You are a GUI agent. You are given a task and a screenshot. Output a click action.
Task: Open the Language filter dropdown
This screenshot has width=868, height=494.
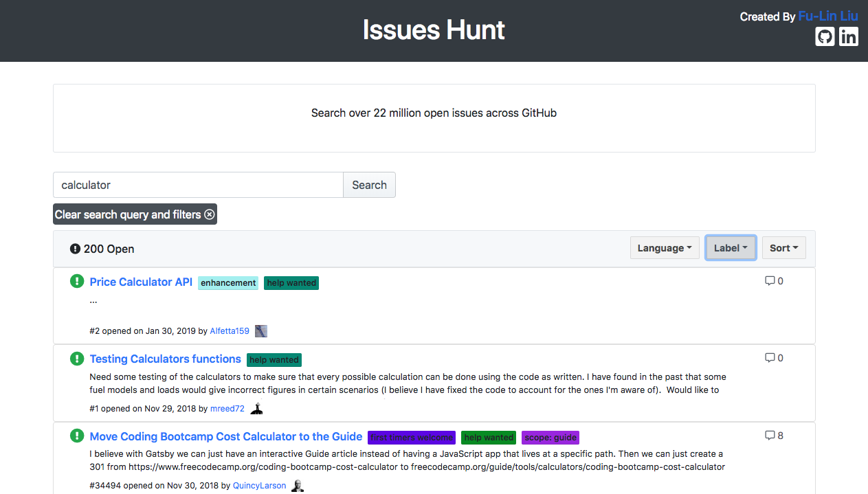click(x=664, y=247)
